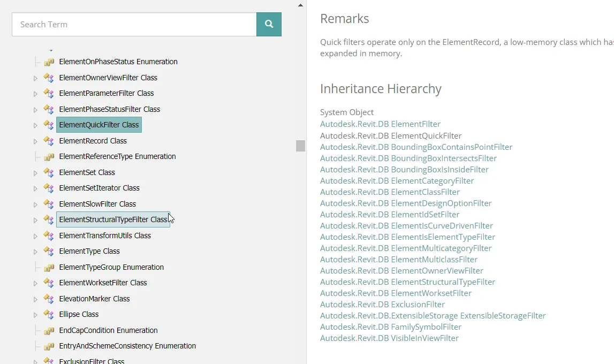Click the tree panel scrollbar thumb
This screenshot has height=364, width=614.
(300, 146)
